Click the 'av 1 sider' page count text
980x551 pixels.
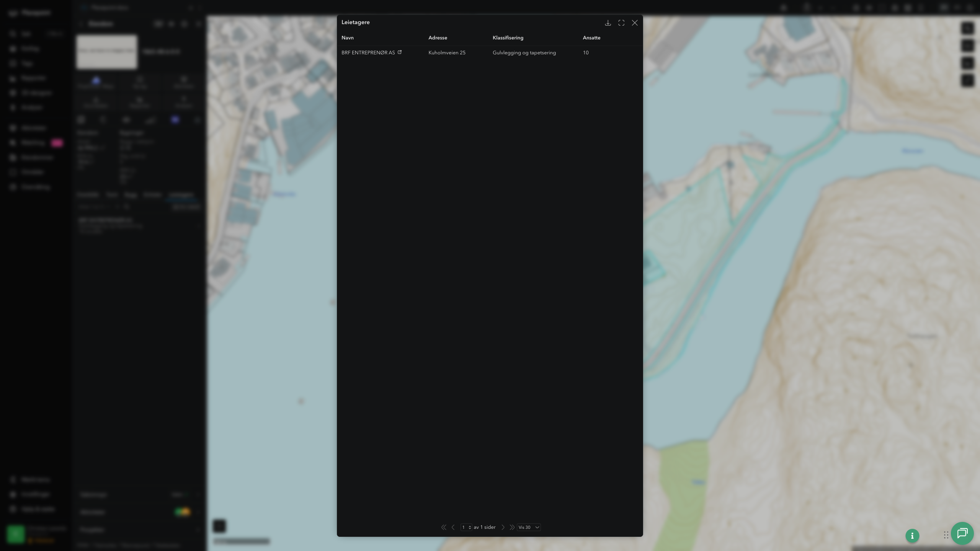(x=485, y=527)
